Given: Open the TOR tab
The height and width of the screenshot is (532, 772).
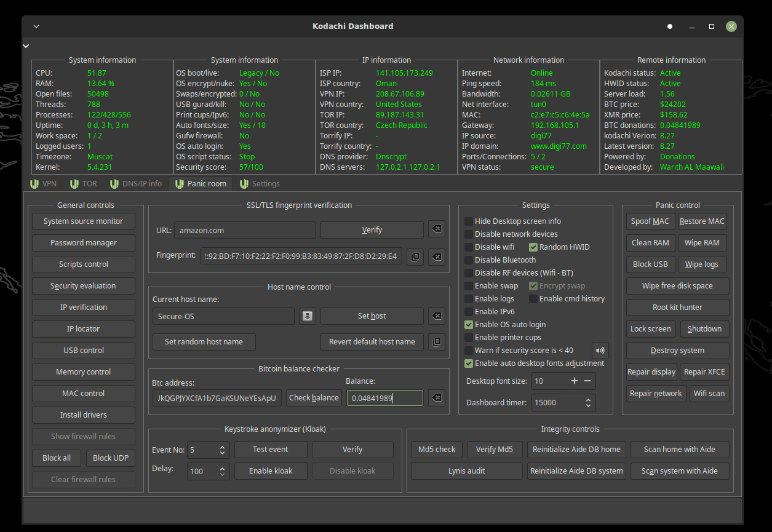Looking at the screenshot, I should (84, 184).
